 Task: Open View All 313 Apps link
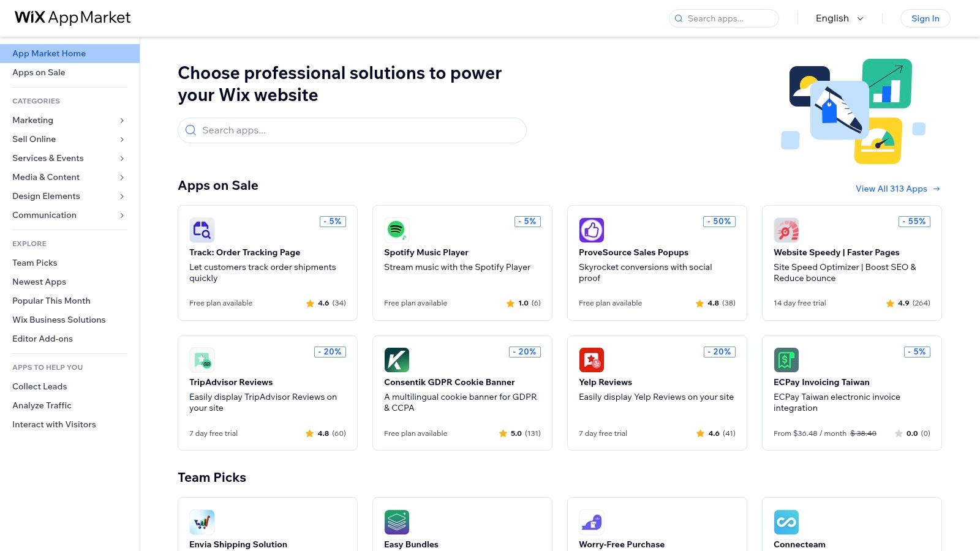892,189
